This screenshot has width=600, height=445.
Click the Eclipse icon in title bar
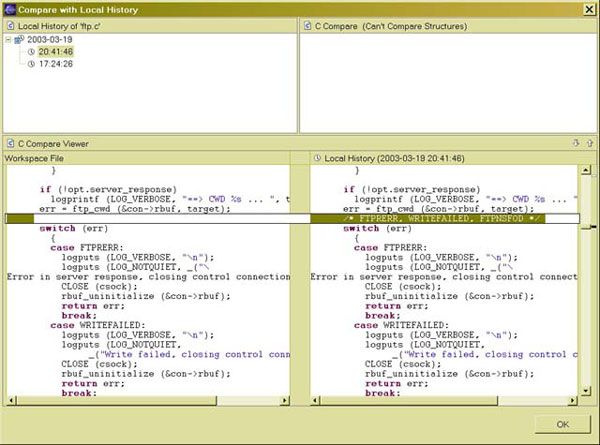click(10, 9)
